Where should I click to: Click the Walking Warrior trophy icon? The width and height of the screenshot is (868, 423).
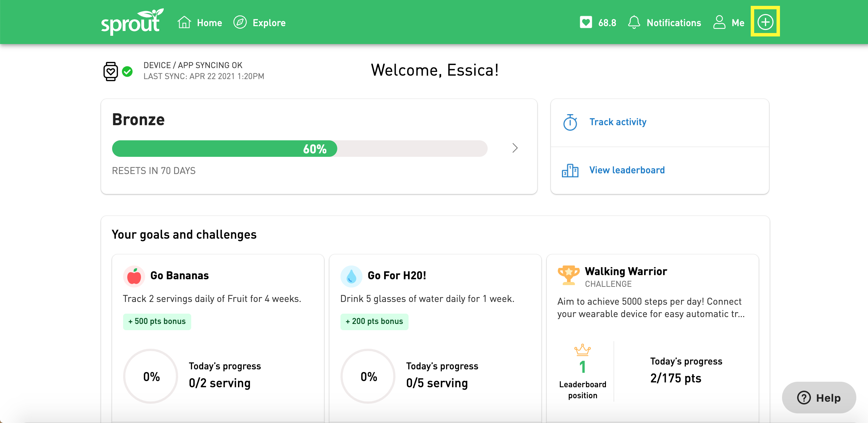(x=568, y=275)
